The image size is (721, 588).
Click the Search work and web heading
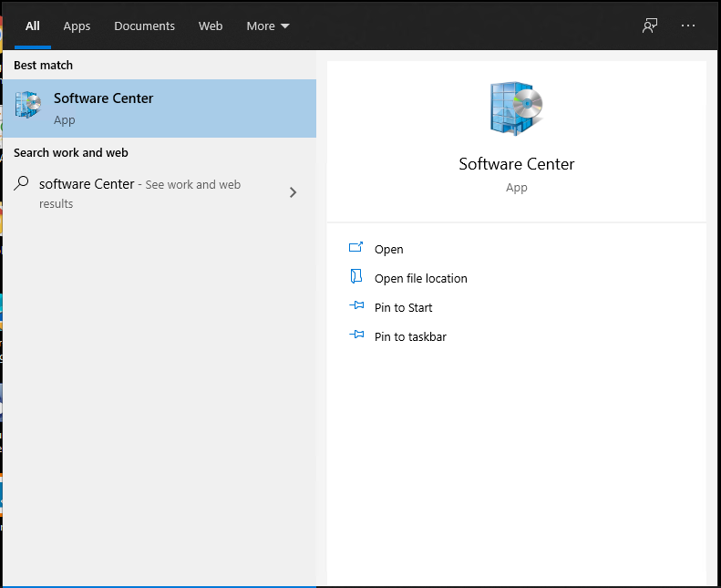(71, 152)
